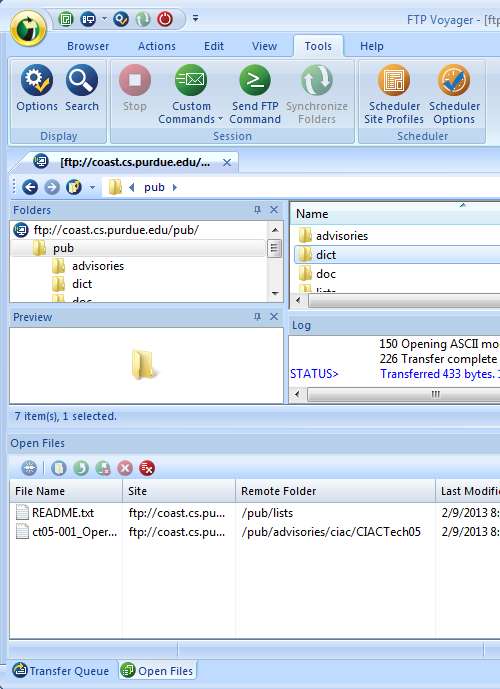This screenshot has width=500, height=689.
Task: Open the dropdown next to up-folder icon
Action: pos(92,188)
